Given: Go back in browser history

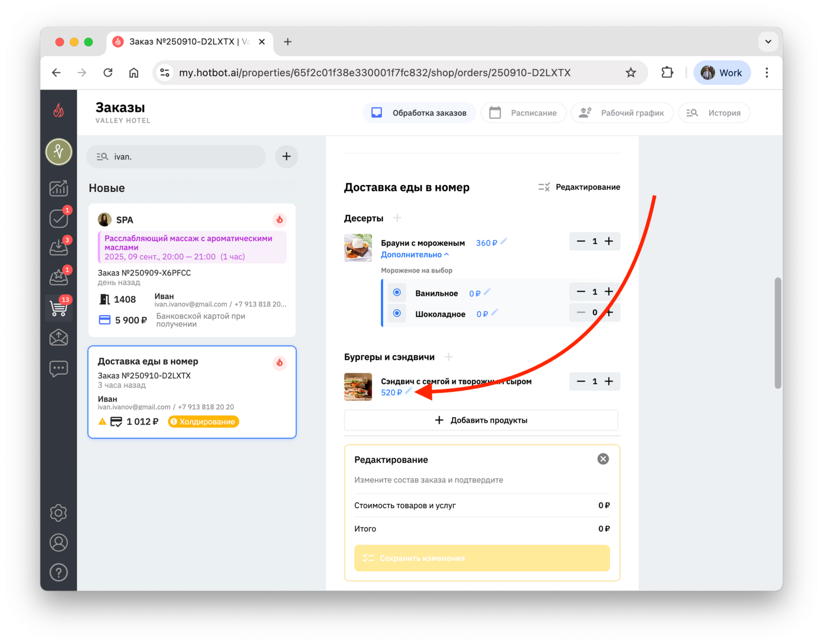Looking at the screenshot, I should [x=56, y=73].
